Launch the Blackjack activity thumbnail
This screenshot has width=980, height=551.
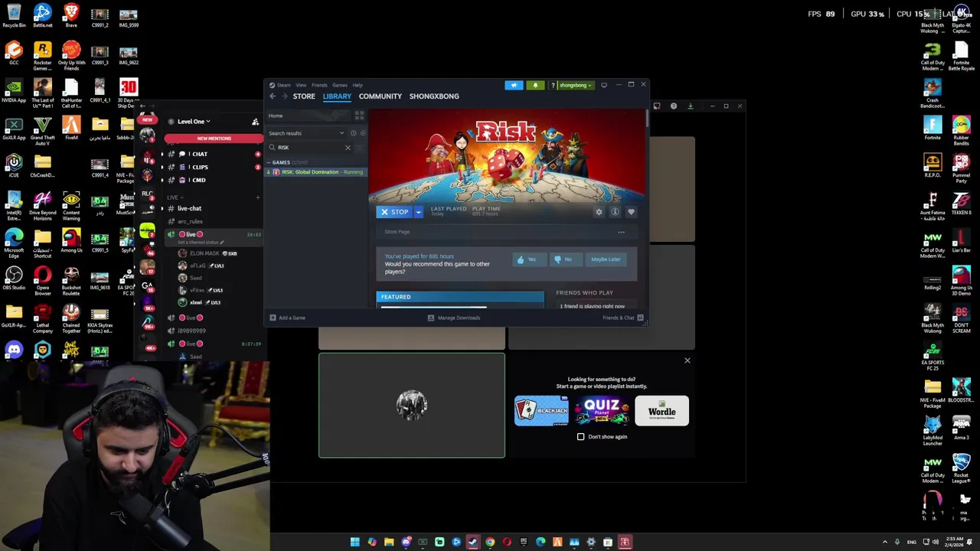(x=541, y=411)
